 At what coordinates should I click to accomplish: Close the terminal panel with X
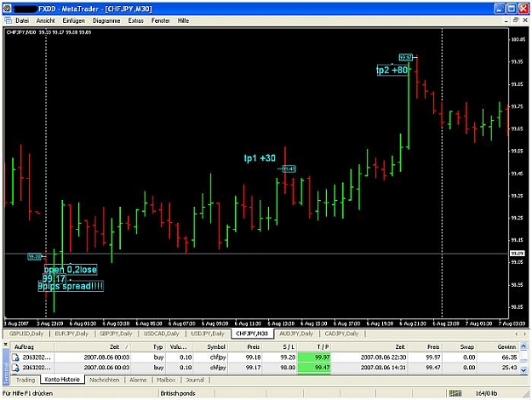5,345
